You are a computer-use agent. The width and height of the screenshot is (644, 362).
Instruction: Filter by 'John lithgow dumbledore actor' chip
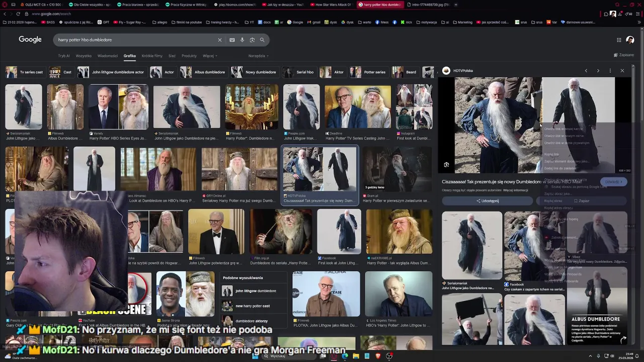112,72
